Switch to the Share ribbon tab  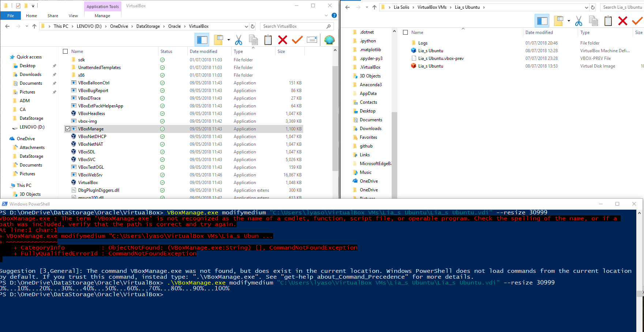53,16
